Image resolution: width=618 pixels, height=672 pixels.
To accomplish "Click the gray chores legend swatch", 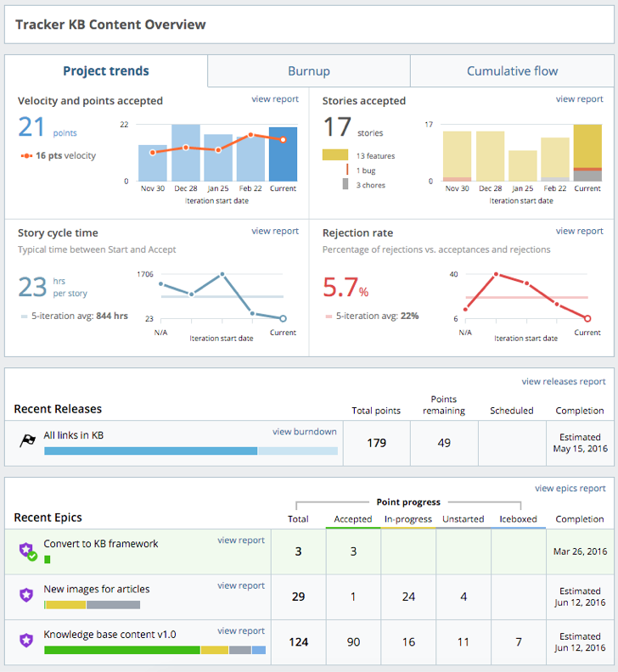I will (346, 183).
